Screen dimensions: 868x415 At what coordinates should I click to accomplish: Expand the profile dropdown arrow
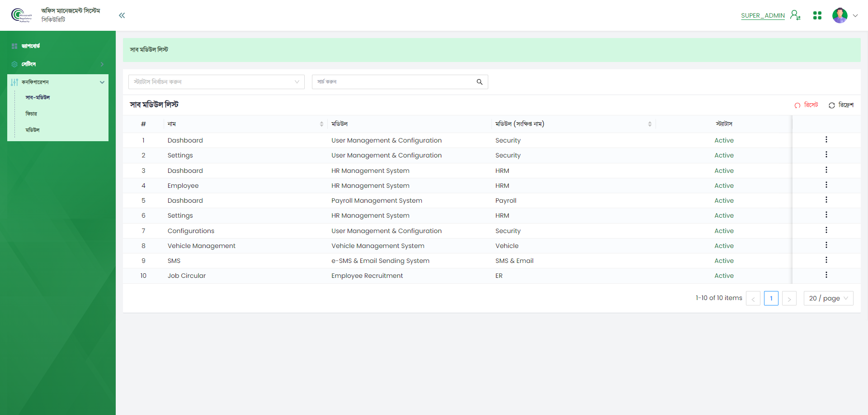coord(855,15)
